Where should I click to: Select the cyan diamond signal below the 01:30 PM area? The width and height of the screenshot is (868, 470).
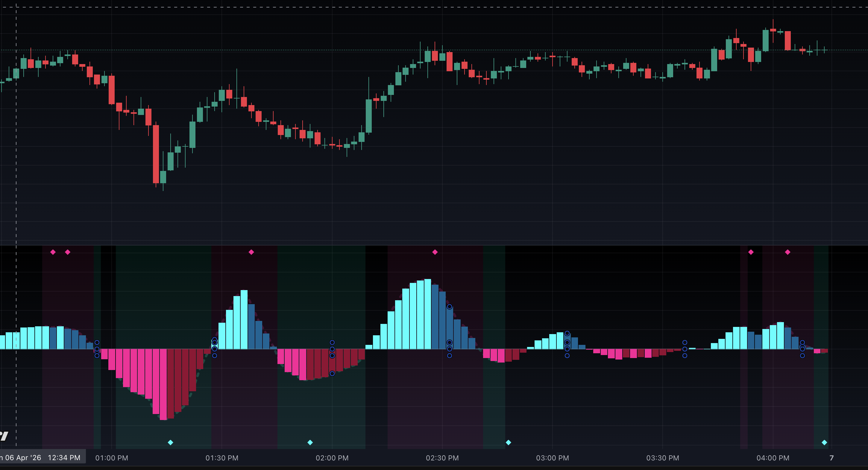coord(171,442)
